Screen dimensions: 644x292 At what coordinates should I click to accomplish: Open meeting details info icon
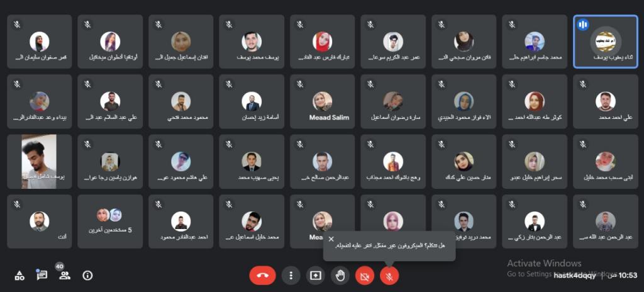point(87,275)
